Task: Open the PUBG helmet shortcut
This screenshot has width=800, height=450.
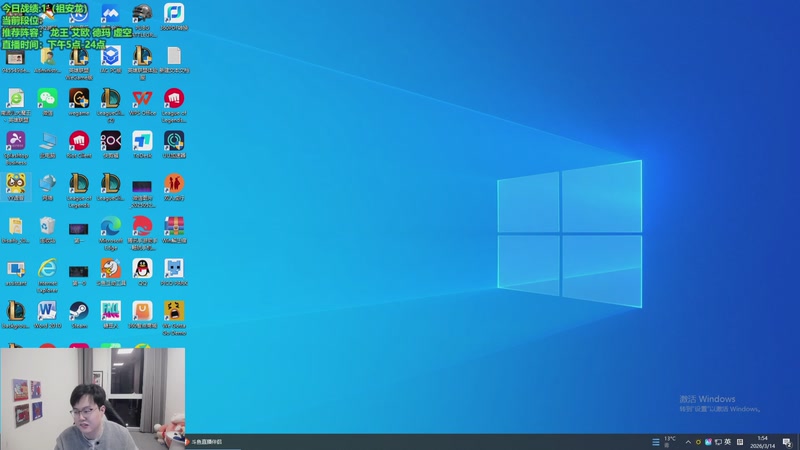Action: [142, 14]
